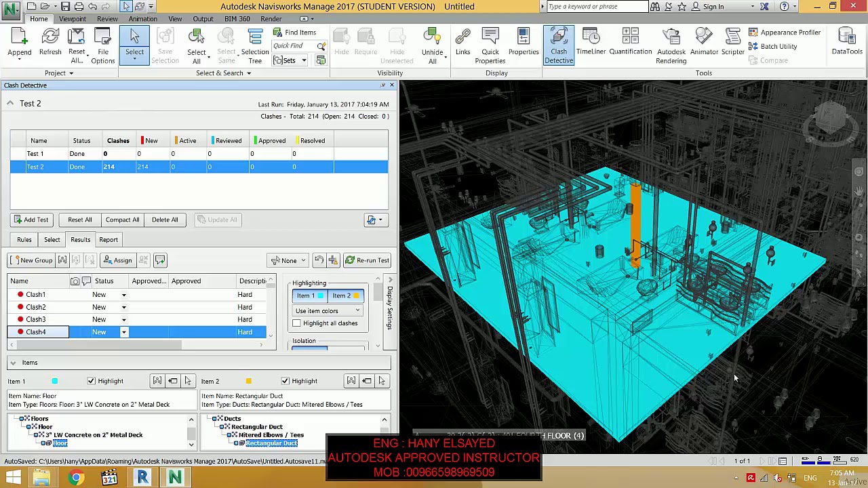Viewport: 868px width, 488px height.
Task: Enable Highlight all clashes checkbox
Action: coord(296,323)
